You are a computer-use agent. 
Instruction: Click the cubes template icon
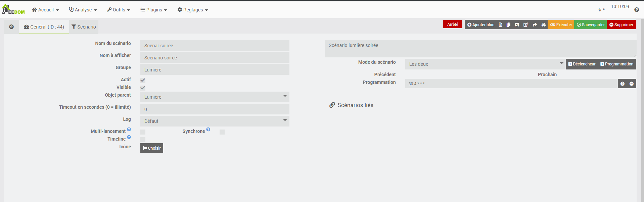(x=544, y=25)
